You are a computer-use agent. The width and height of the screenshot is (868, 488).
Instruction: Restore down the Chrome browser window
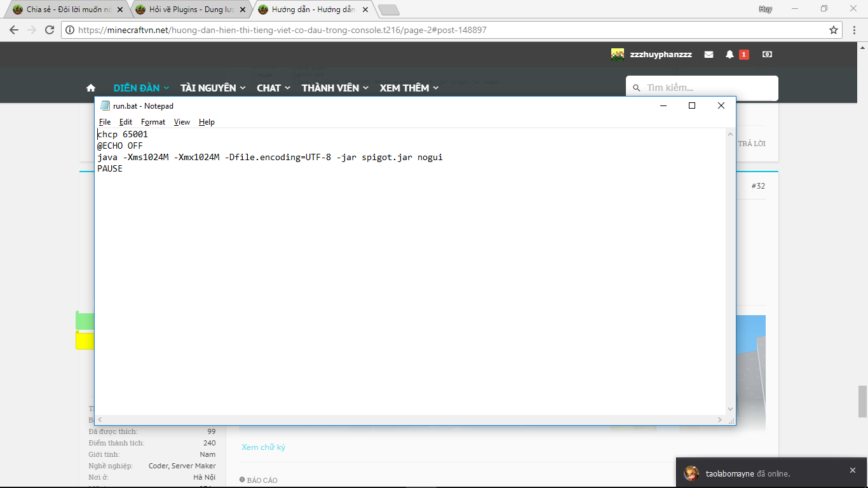(824, 8)
